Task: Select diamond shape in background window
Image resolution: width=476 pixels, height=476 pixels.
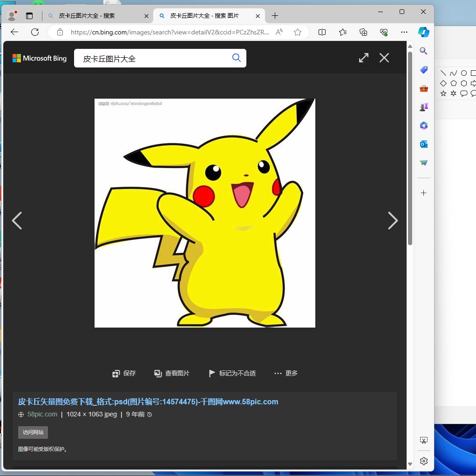Action: pyautogui.click(x=443, y=83)
